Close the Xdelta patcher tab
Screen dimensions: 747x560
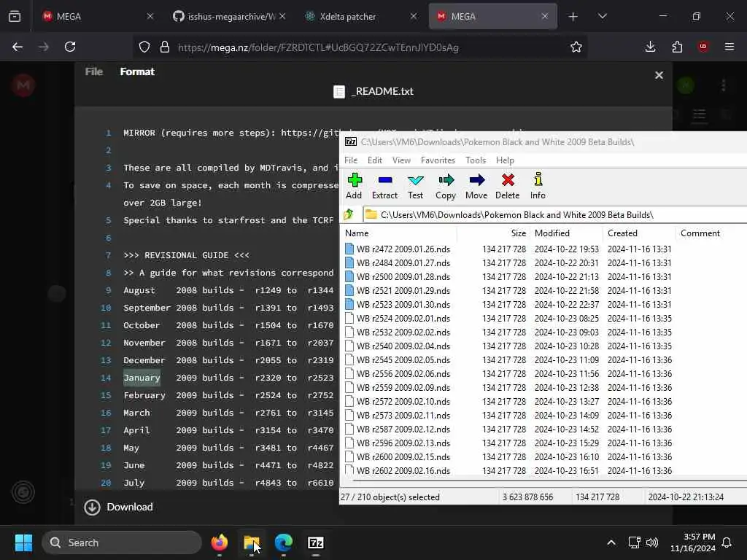tap(413, 17)
